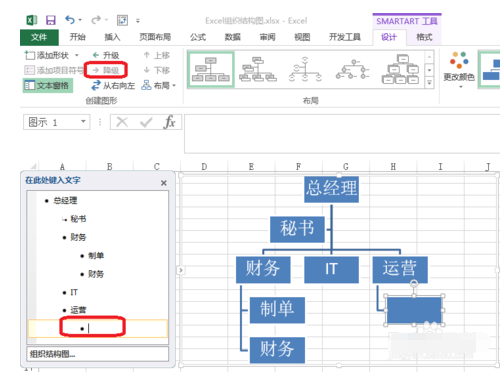This screenshot has height=372, width=502.
Task: Open the undo history dropdown arrow
Action: 80,20
